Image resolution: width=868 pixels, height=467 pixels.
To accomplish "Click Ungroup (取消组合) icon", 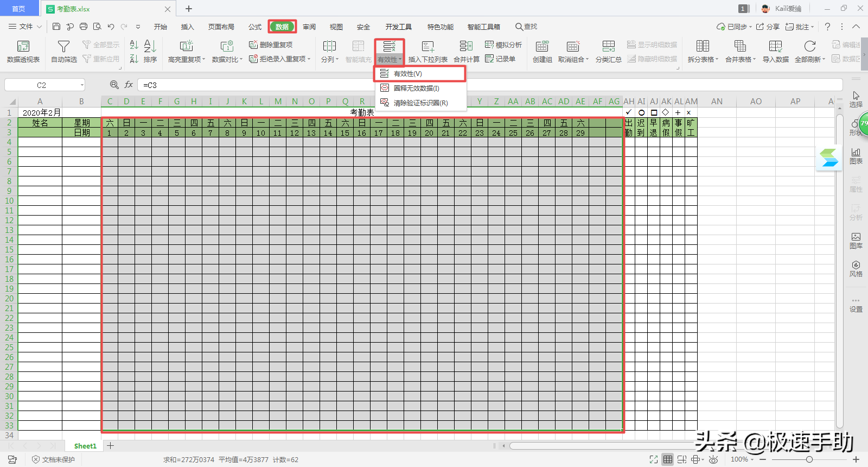I will [573, 46].
